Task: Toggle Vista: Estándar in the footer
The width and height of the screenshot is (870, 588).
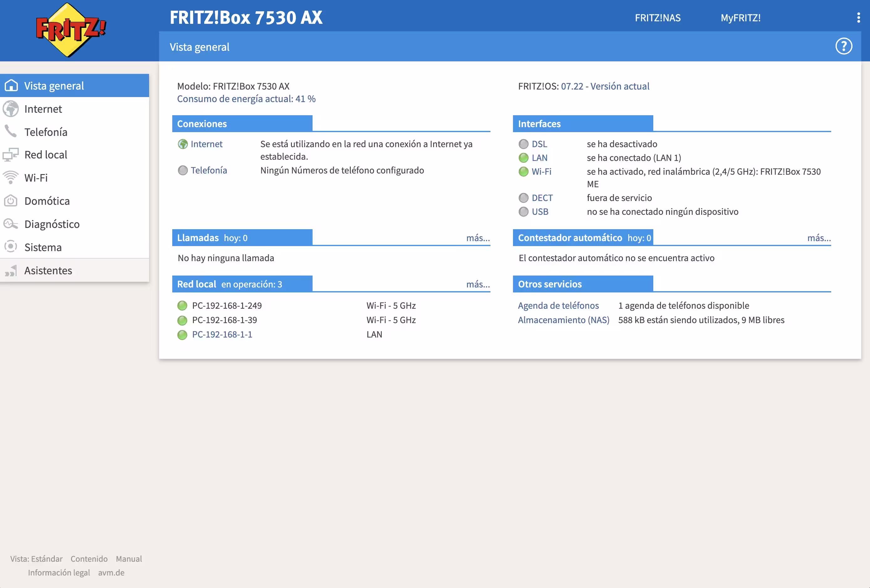Action: [x=36, y=559]
